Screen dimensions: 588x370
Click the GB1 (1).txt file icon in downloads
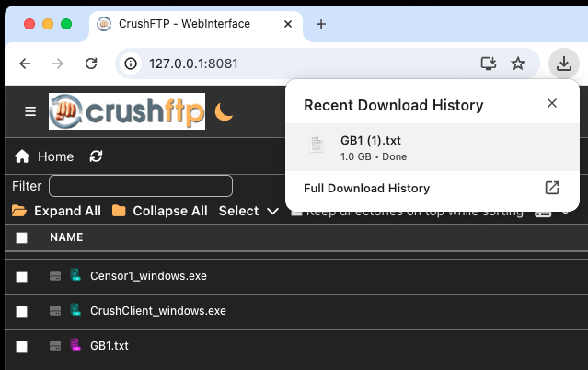[317, 145]
